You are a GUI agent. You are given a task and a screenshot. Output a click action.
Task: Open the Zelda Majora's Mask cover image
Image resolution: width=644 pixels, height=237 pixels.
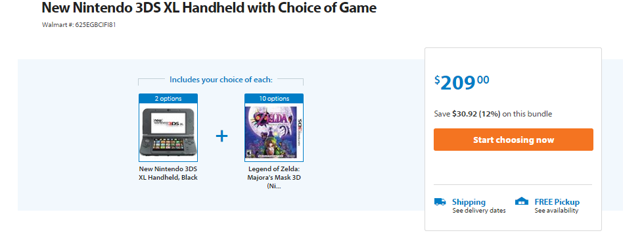274,132
